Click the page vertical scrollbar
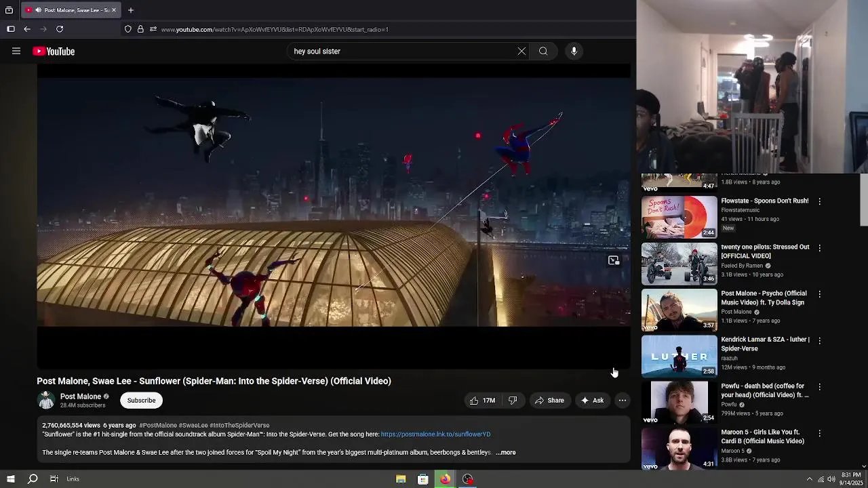Image resolution: width=868 pixels, height=488 pixels. tap(863, 200)
